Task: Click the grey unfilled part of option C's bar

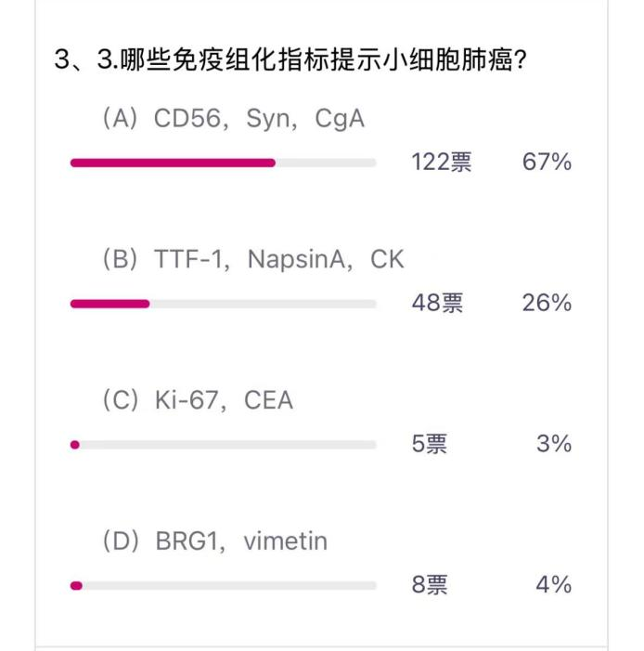Action: point(228,445)
